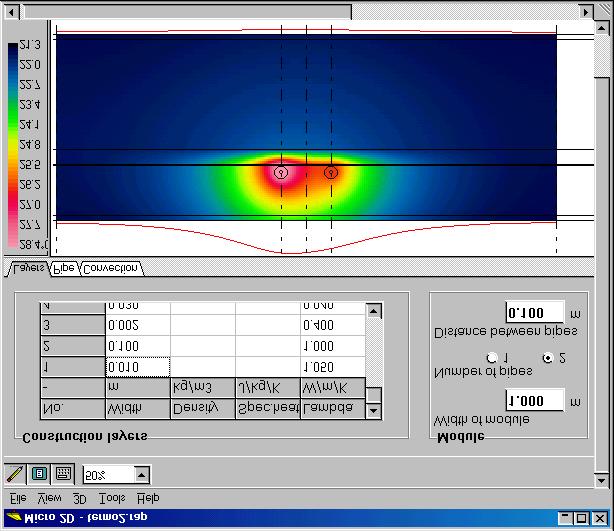
Task: Click the 24.8 legend label
Action: [30, 144]
